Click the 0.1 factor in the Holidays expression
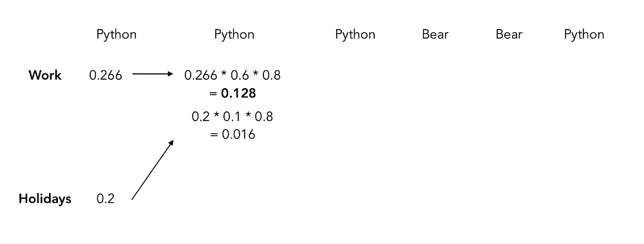The image size is (644, 244). [231, 117]
